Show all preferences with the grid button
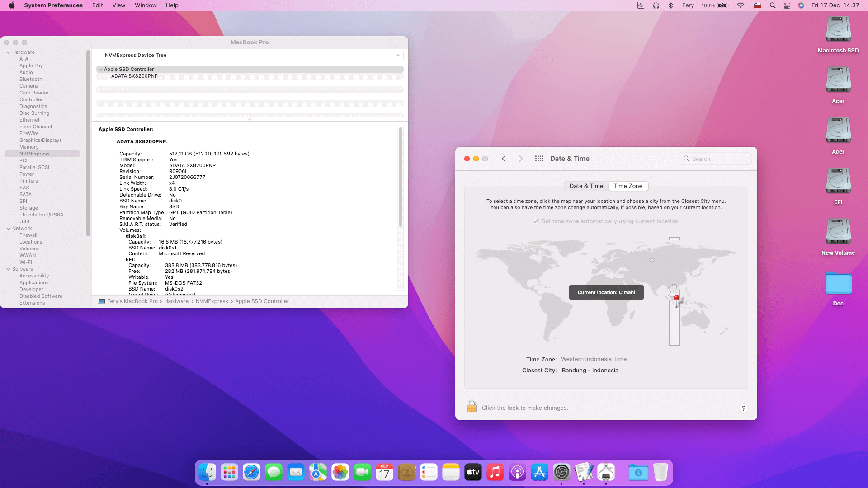This screenshot has height=488, width=868. (539, 159)
